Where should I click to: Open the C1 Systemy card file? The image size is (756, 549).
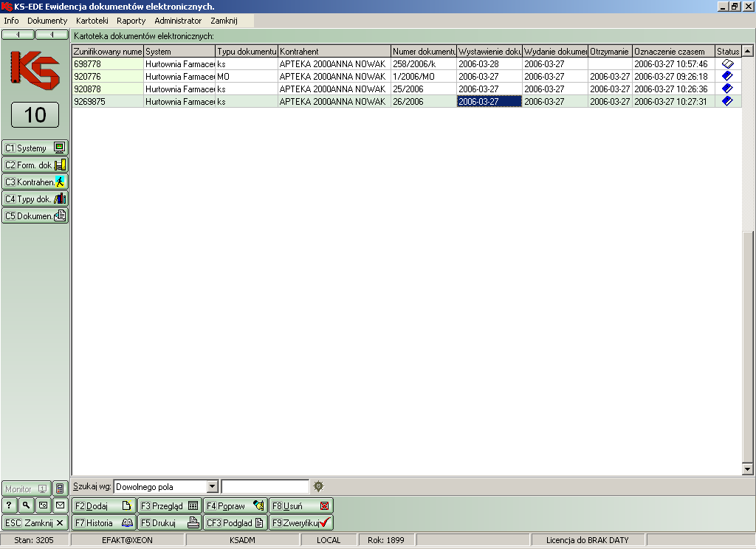35,148
